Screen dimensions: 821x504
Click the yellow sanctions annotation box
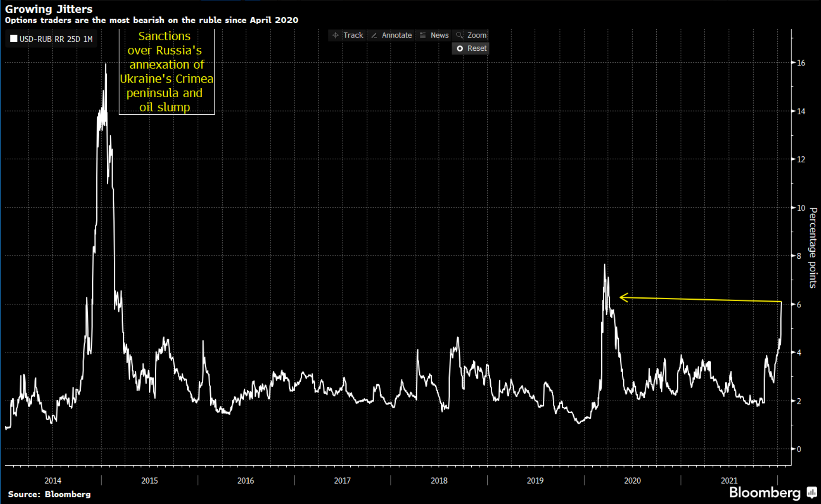click(x=167, y=72)
